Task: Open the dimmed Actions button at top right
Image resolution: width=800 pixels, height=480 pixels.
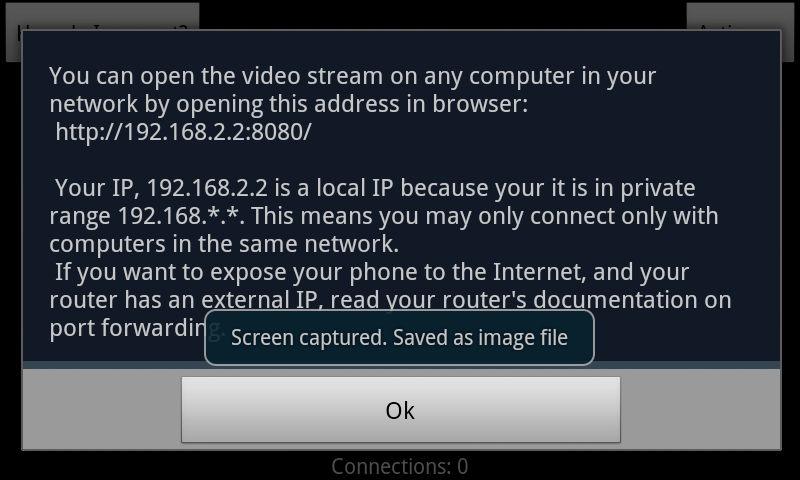Action: pyautogui.click(x=740, y=17)
